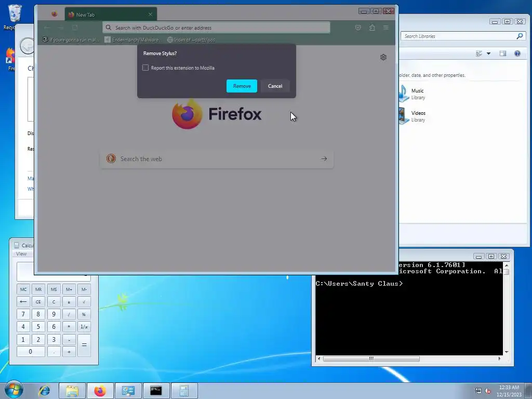Open Windows Start button
The width and height of the screenshot is (532, 399).
click(14, 390)
